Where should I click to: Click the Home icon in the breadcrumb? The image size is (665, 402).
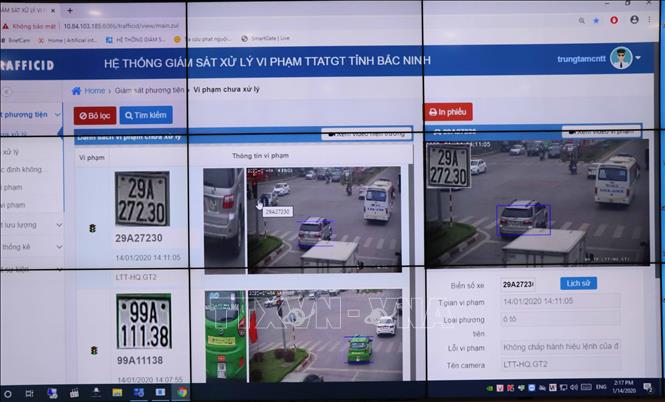pos(76,91)
